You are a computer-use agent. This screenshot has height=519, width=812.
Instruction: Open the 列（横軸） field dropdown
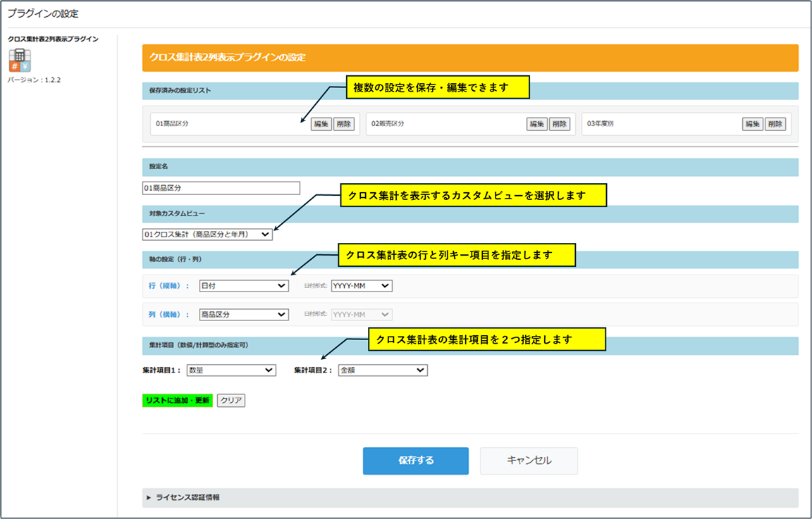click(244, 315)
